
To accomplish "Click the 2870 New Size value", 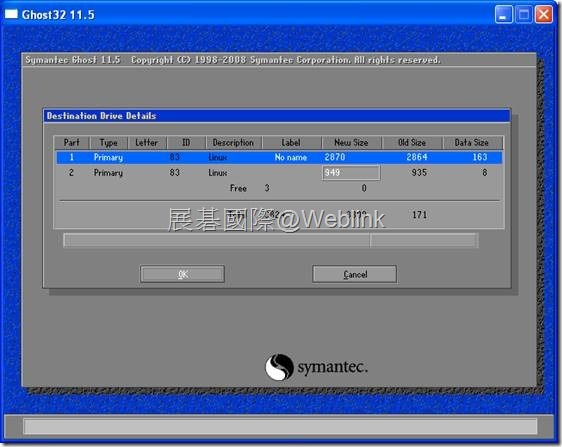I will tap(335, 157).
